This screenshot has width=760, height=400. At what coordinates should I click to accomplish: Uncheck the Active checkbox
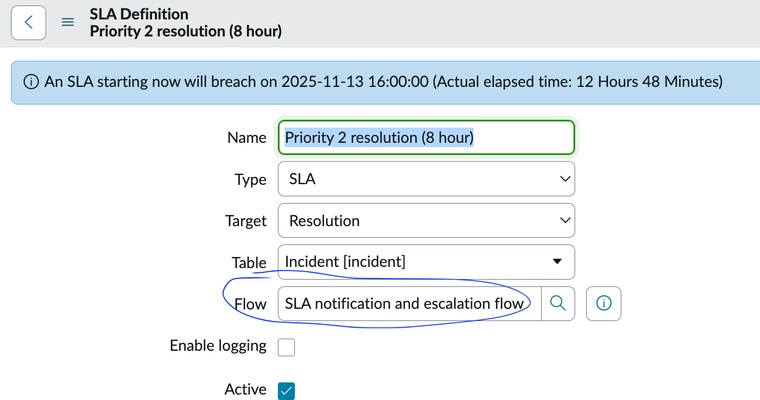point(286,391)
